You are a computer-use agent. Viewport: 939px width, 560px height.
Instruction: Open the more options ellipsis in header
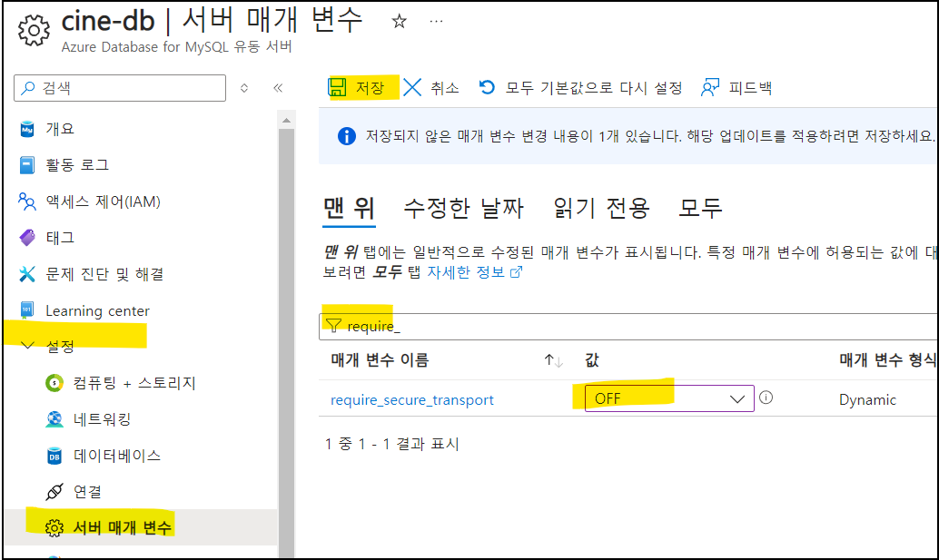coord(436,22)
